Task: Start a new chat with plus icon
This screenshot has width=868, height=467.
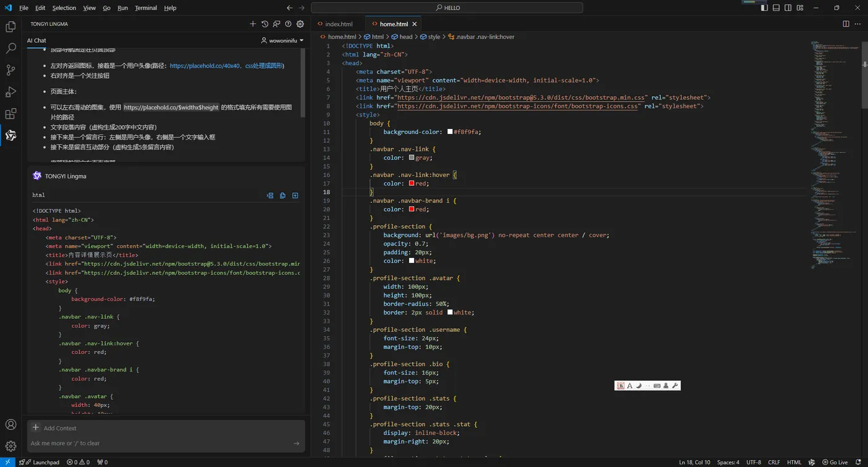Action: pos(253,24)
